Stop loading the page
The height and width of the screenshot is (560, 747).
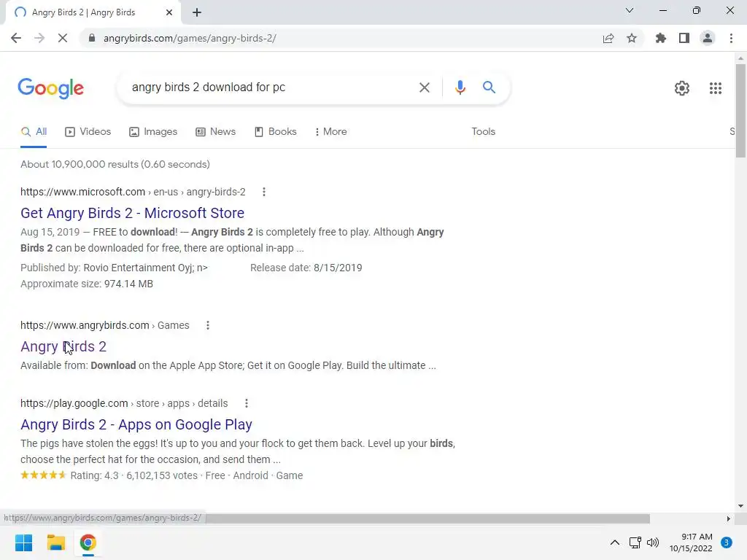pos(63,38)
